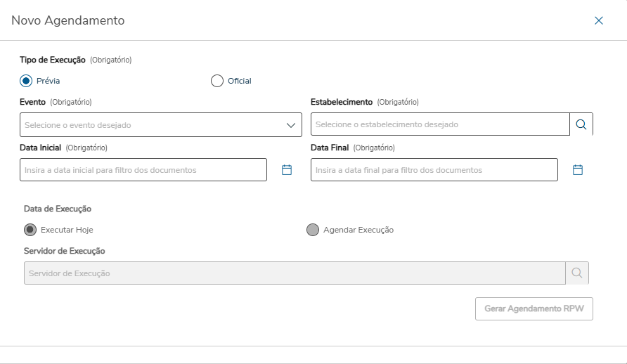Click the Estabelecimento search magnifier icon
Viewport: 627px width, 364px height.
pyautogui.click(x=581, y=124)
